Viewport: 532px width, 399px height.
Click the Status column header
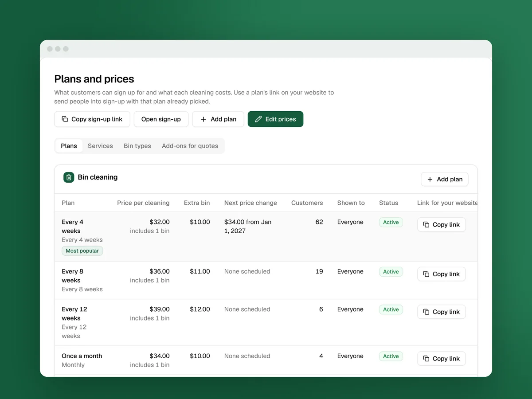point(389,203)
